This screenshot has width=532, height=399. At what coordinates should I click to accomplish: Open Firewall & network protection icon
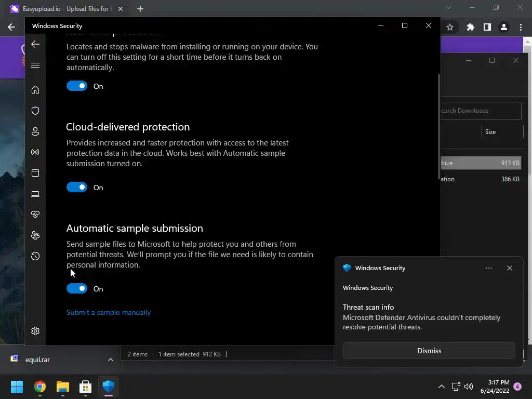(35, 152)
